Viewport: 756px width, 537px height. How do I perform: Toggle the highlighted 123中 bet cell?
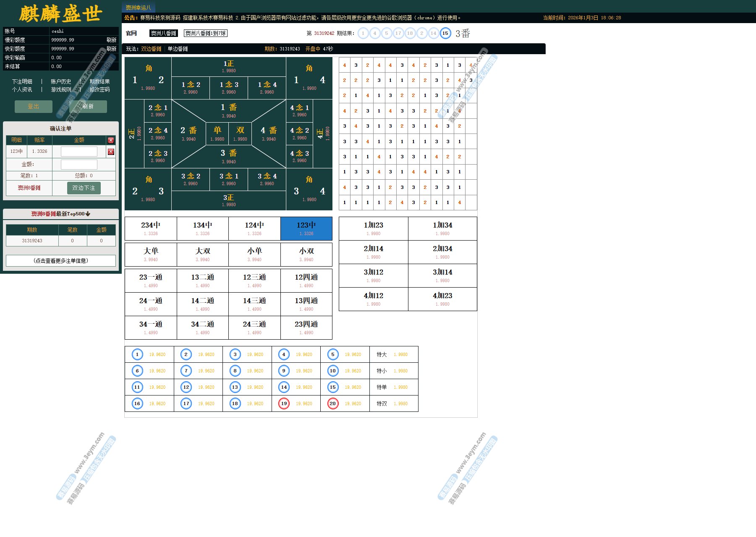tap(306, 228)
